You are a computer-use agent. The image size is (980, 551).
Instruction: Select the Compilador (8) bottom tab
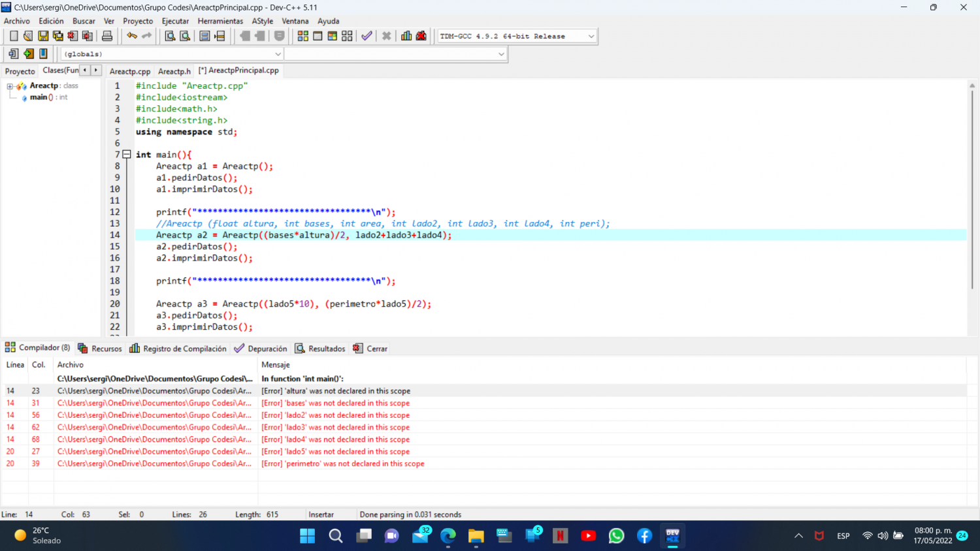point(38,347)
